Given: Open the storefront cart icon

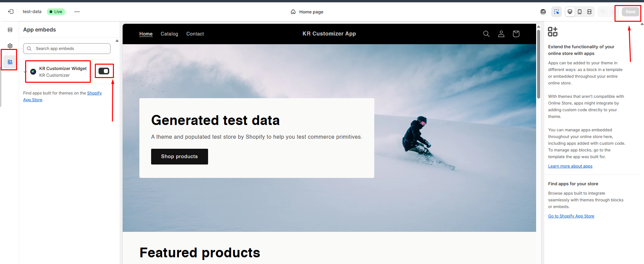Looking at the screenshot, I should coord(516,34).
